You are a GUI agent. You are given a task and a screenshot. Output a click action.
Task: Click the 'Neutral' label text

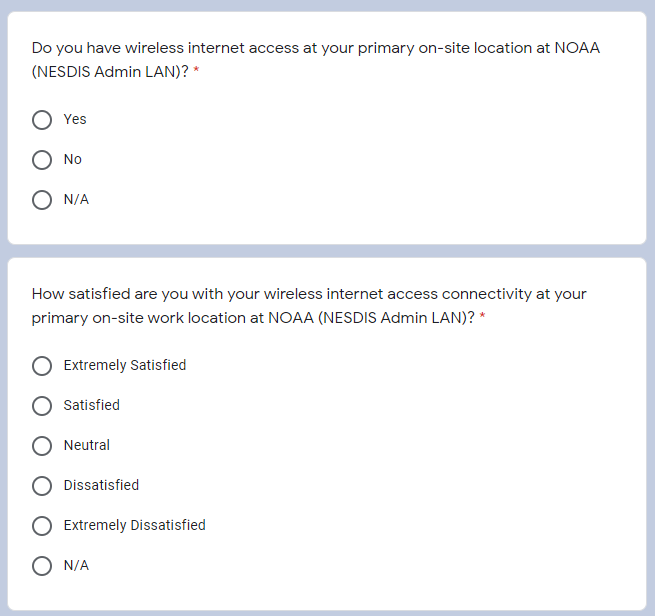point(87,446)
